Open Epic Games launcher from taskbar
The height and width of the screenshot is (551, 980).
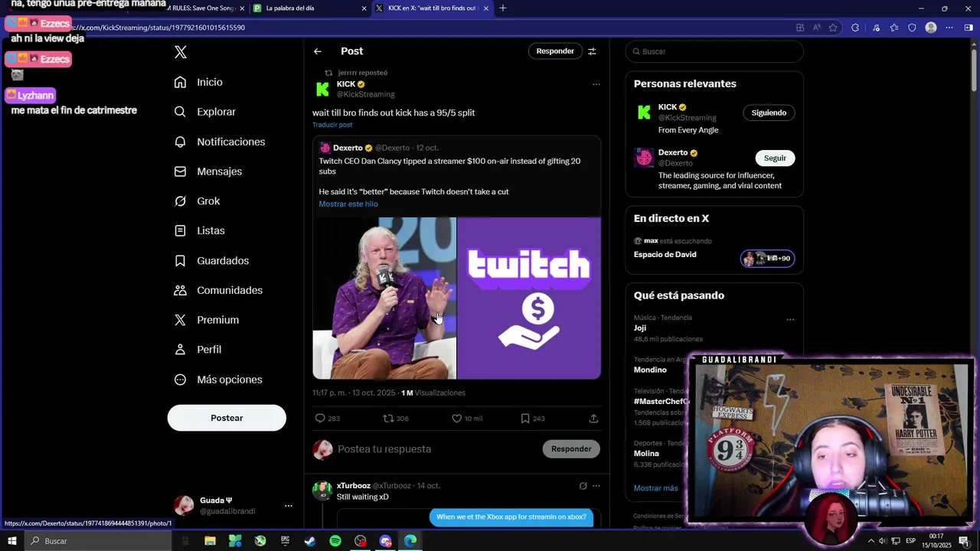tap(285, 541)
